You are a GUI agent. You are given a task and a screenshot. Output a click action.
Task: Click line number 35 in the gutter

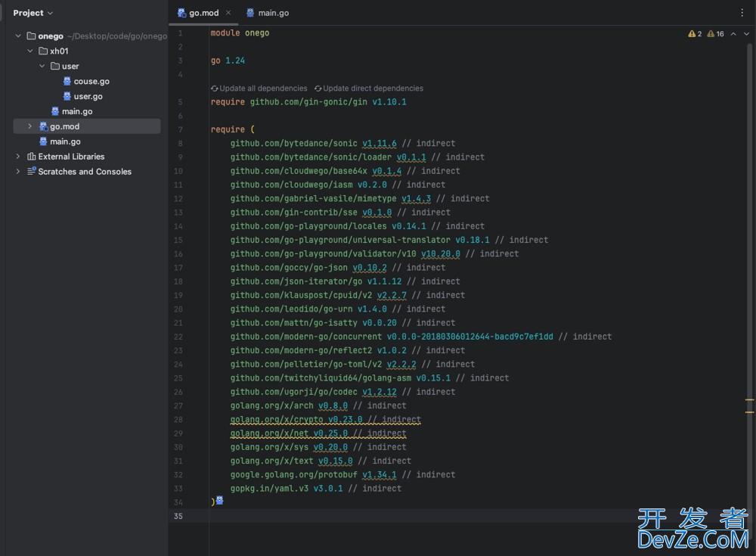pyautogui.click(x=178, y=516)
